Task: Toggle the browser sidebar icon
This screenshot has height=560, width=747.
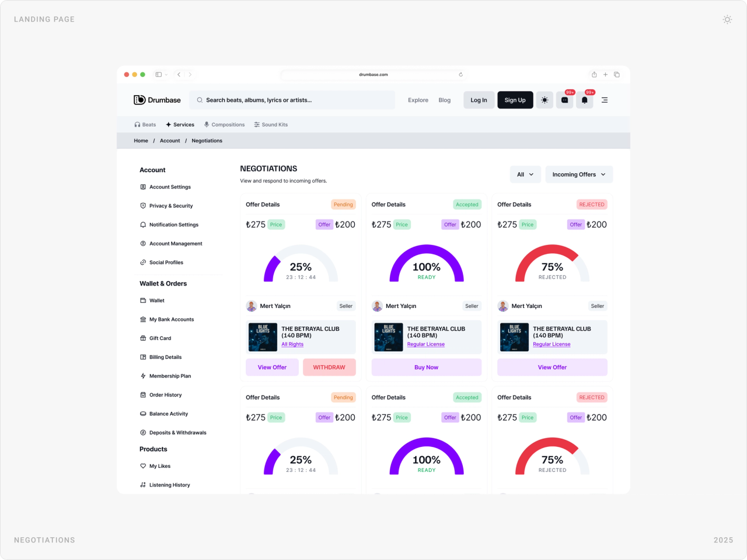Action: (x=158, y=75)
